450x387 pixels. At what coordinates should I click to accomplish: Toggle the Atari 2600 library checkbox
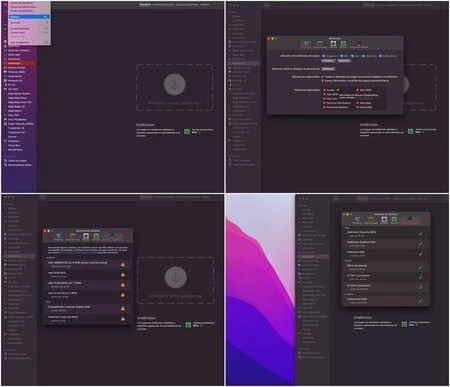[357, 90]
